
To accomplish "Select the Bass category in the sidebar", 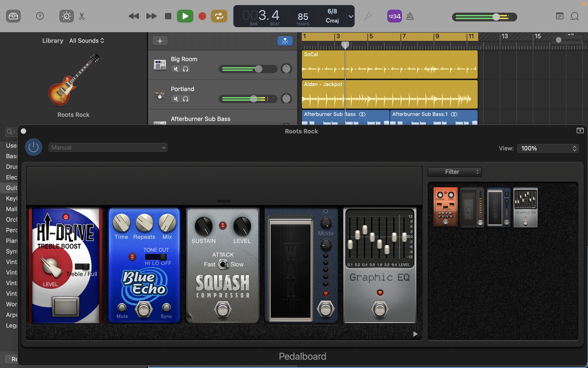I will coord(10,156).
